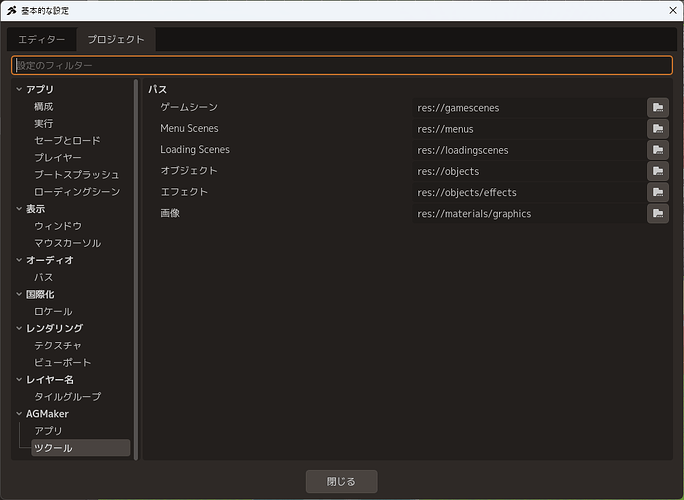
Task: Click the エフェクト property label
Action: click(184, 192)
